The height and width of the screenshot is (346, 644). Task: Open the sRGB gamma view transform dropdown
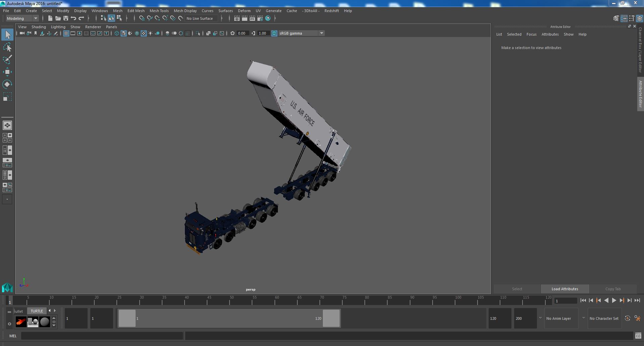coord(301,33)
